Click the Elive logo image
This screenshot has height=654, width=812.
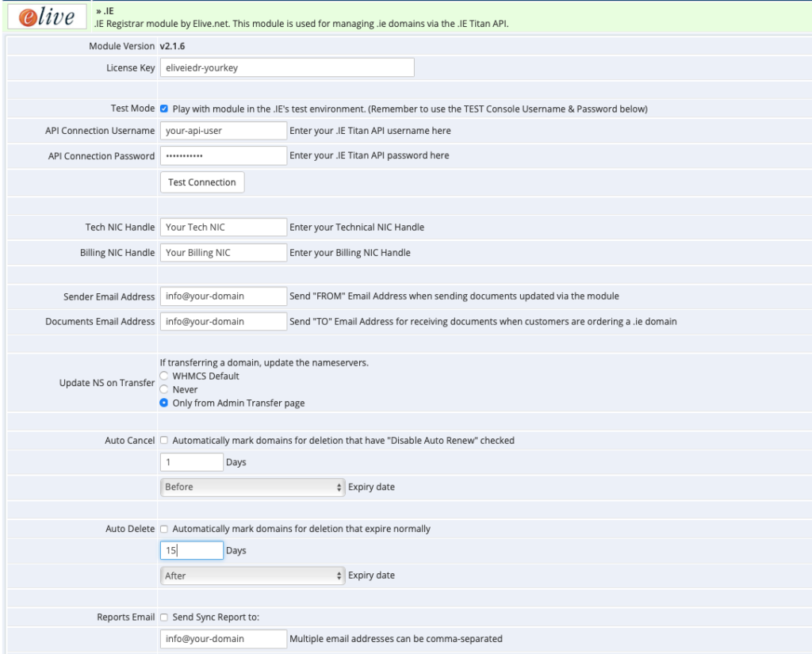tap(47, 17)
